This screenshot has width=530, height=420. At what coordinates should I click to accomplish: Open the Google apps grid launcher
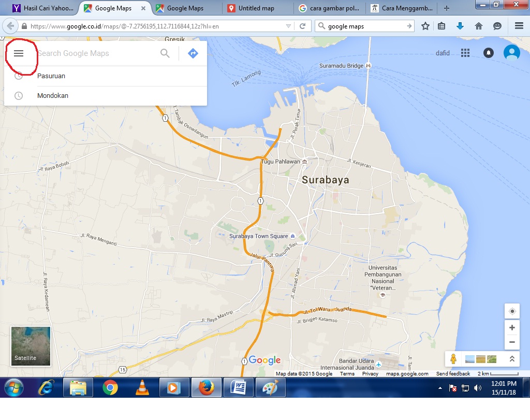[465, 52]
